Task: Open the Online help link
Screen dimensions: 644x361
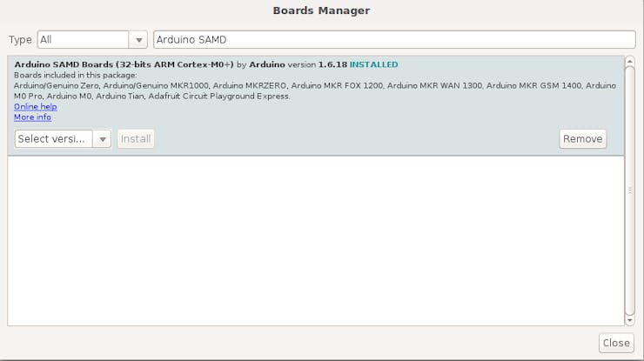Action: 36,107
